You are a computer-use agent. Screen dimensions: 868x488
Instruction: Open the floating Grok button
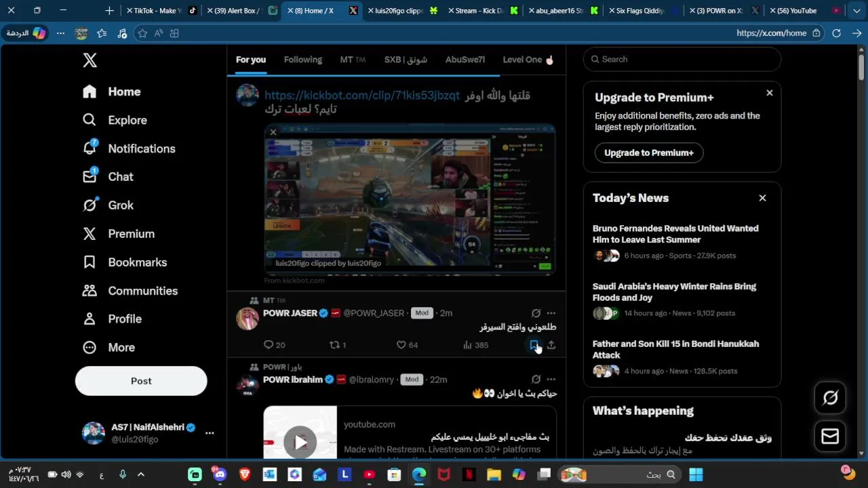pyautogui.click(x=830, y=398)
